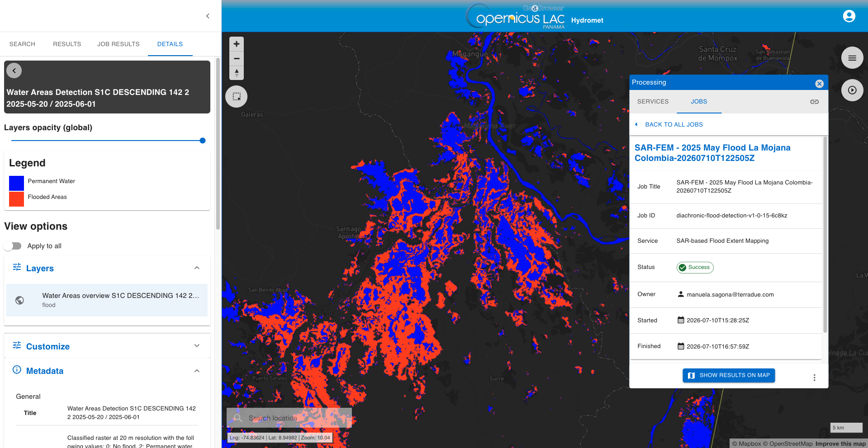The width and height of the screenshot is (868, 448).
Task: Go back to all jobs
Action: [x=669, y=124]
